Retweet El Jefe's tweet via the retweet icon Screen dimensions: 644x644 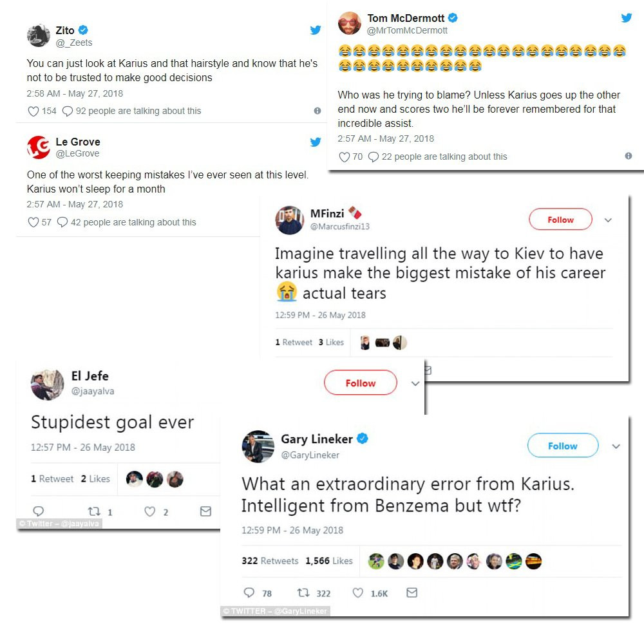coord(94,511)
